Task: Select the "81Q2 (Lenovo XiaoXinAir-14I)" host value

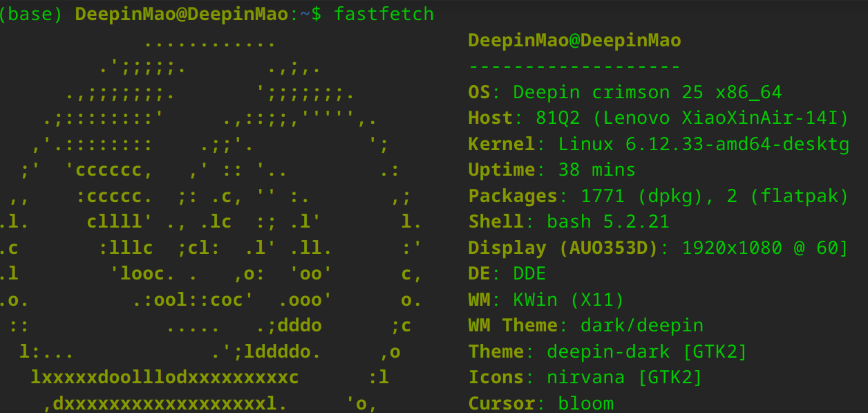Action: (x=692, y=118)
